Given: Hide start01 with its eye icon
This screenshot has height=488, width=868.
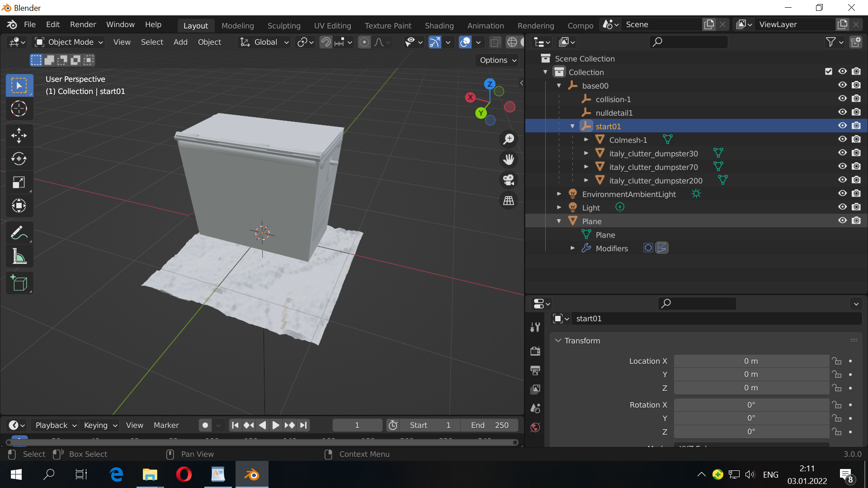Looking at the screenshot, I should tap(843, 126).
